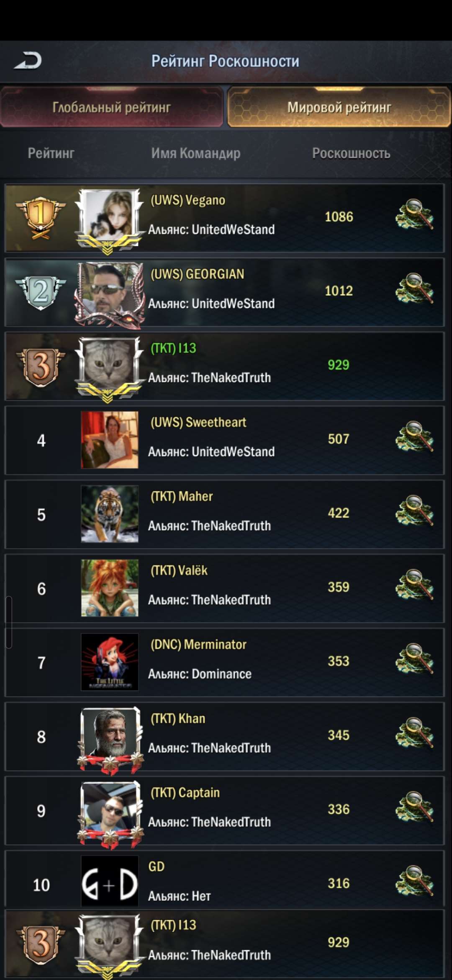Open my pinned rank row at bottom

click(x=224, y=944)
